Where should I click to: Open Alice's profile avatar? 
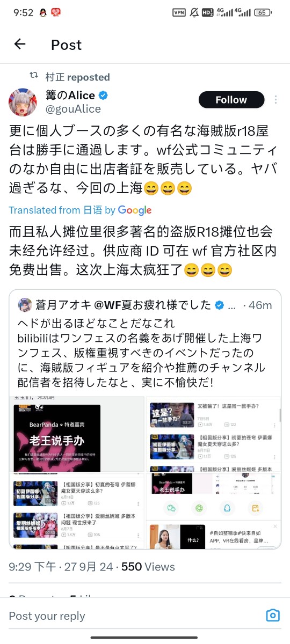pyautogui.click(x=23, y=103)
